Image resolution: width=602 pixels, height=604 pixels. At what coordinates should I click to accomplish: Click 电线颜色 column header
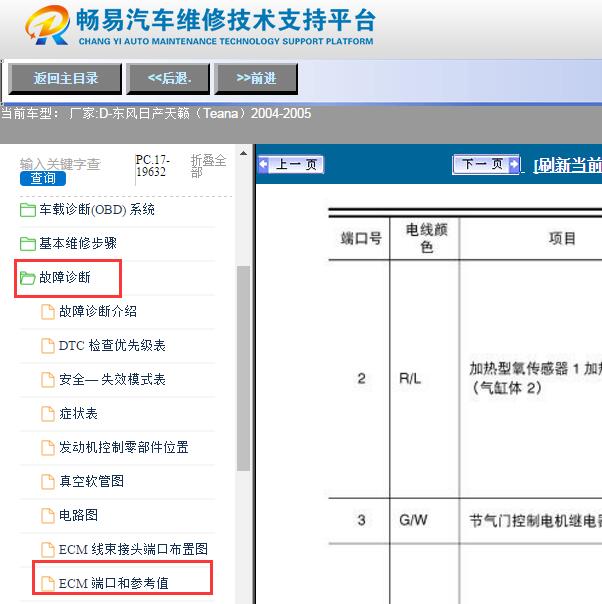[x=426, y=238]
